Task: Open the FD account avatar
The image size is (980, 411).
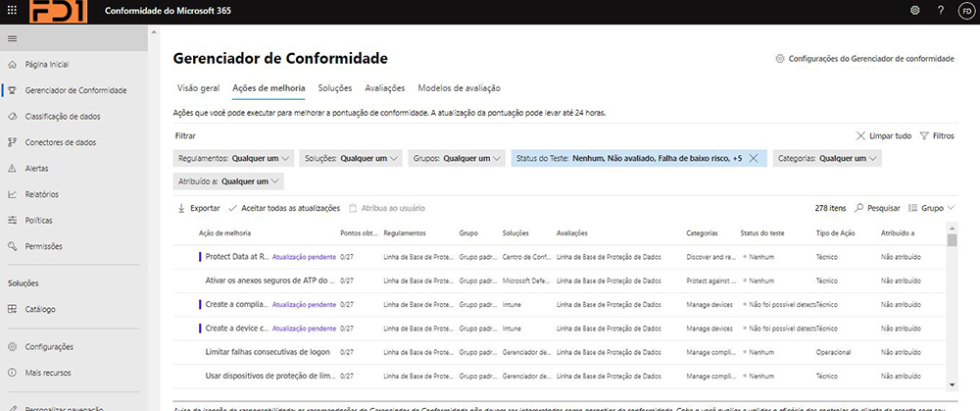Action: [966, 11]
